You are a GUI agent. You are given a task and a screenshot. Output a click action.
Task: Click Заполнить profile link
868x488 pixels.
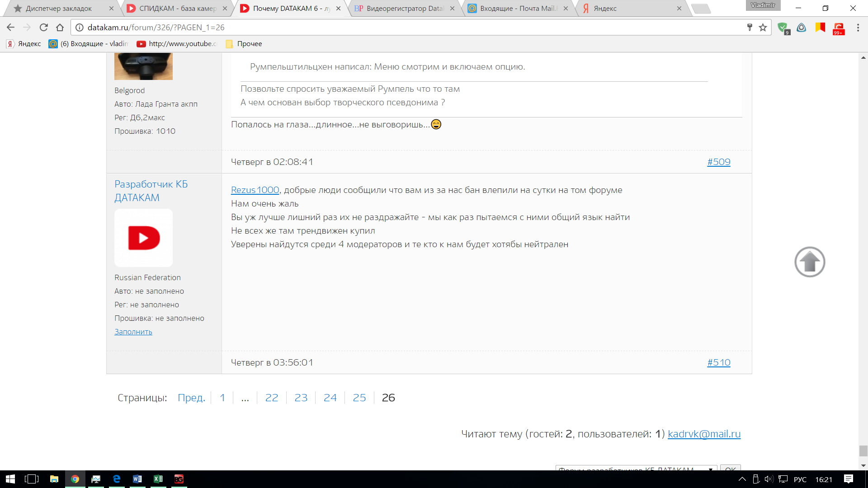[133, 332]
